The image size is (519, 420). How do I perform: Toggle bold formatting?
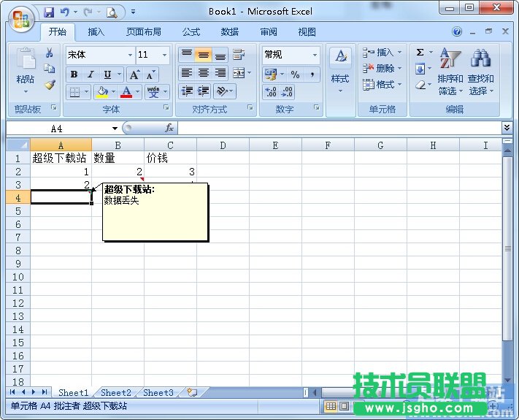[74, 75]
